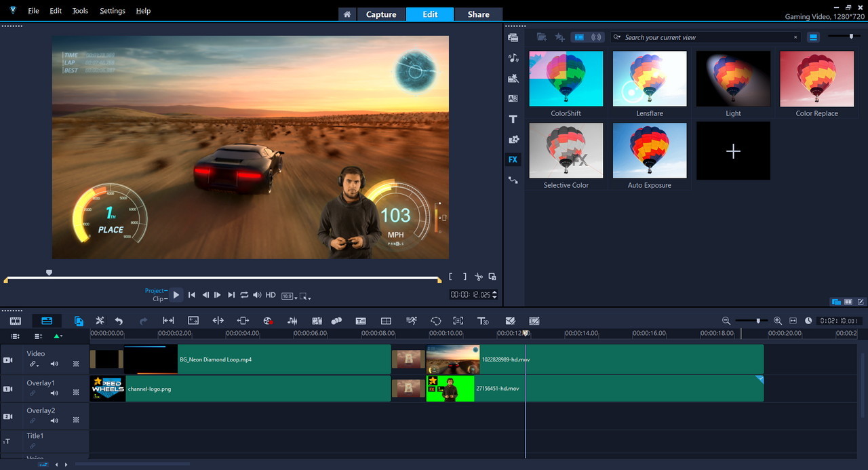This screenshot has width=868, height=470.
Task: Select the Lensflare filter thumbnail
Action: (649, 78)
